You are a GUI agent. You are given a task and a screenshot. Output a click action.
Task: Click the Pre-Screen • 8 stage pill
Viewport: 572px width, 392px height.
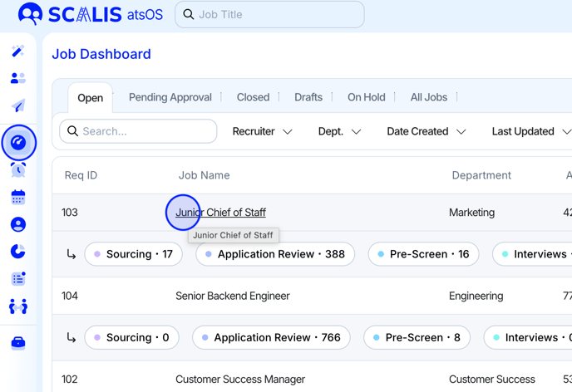click(417, 338)
